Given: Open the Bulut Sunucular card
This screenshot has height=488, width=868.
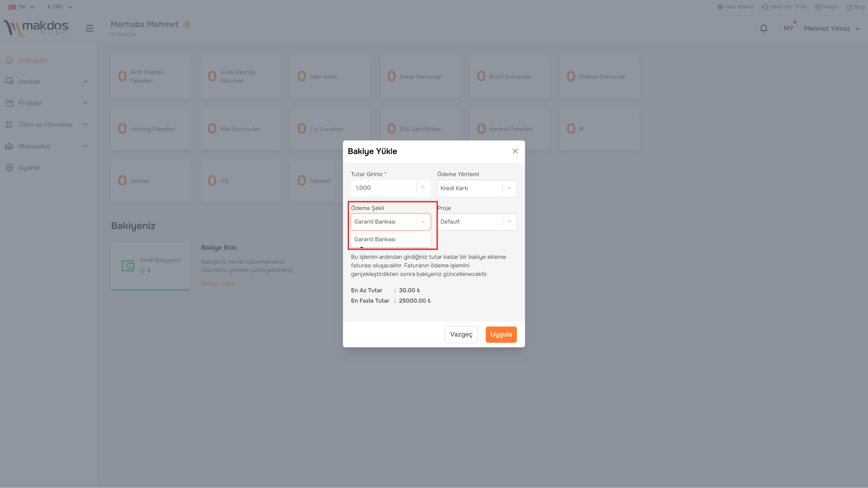Looking at the screenshot, I should [510, 77].
